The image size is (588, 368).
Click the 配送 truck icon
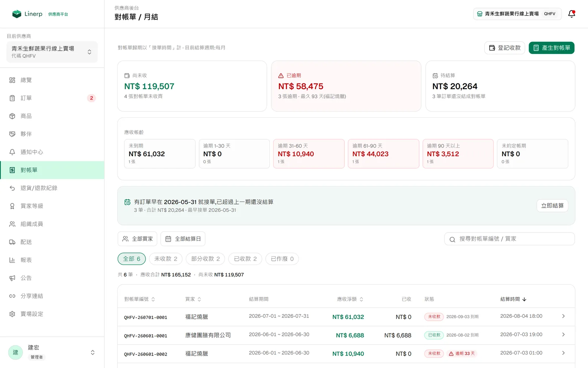click(12, 242)
